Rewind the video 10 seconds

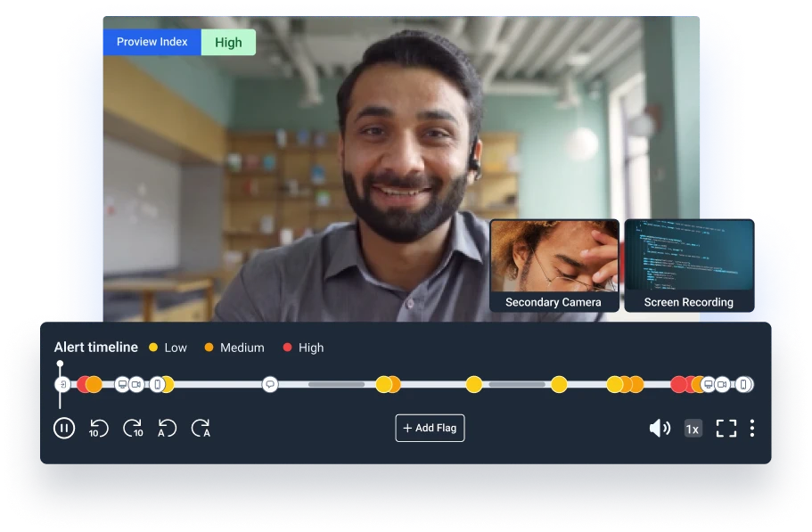tap(99, 428)
